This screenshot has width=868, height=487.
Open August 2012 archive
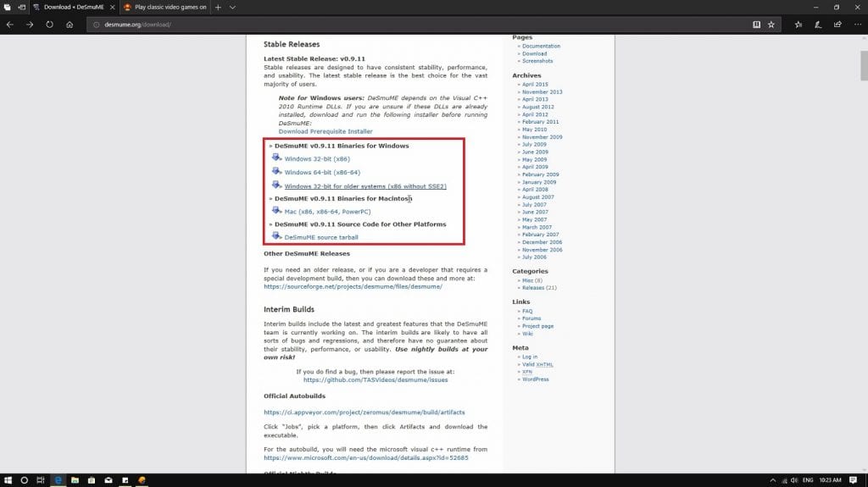click(x=537, y=107)
